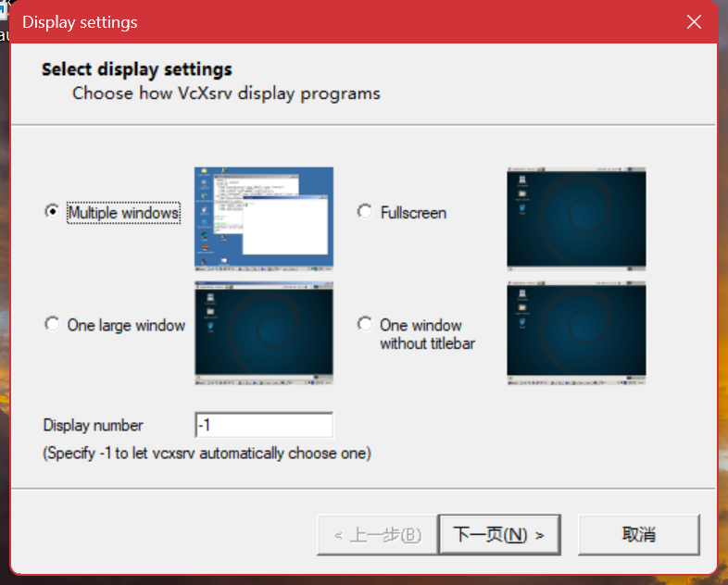Click the 'Specify -1 to let vcxsrv' hint text

coord(207,453)
